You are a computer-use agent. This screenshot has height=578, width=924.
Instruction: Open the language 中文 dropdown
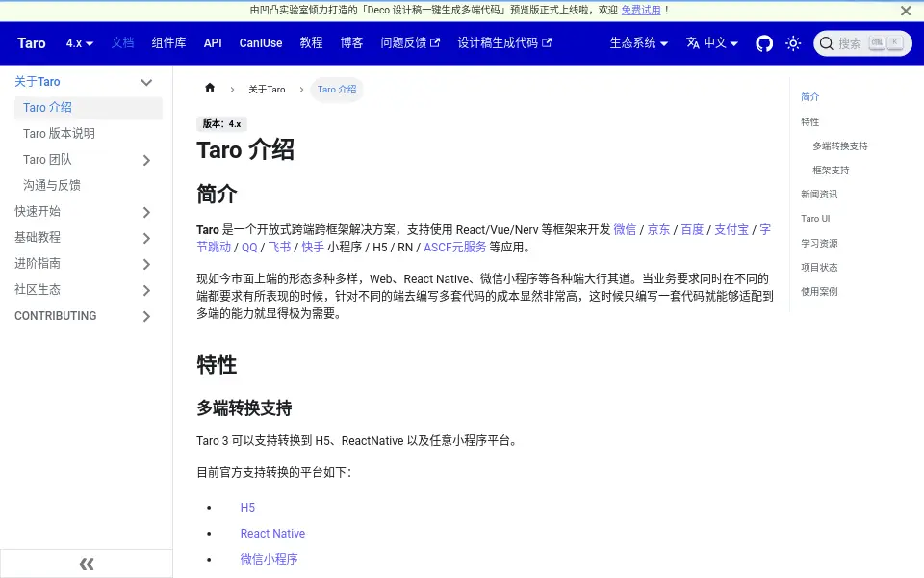712,43
